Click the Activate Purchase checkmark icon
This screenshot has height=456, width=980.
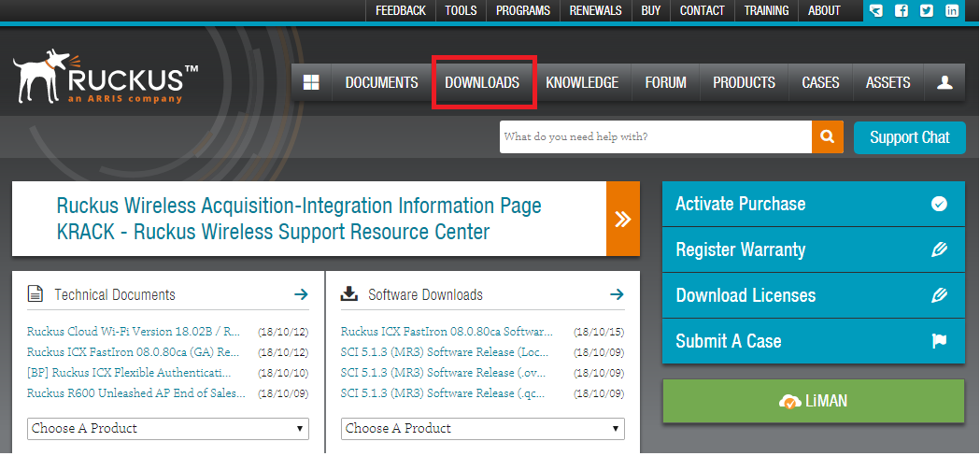(x=939, y=204)
